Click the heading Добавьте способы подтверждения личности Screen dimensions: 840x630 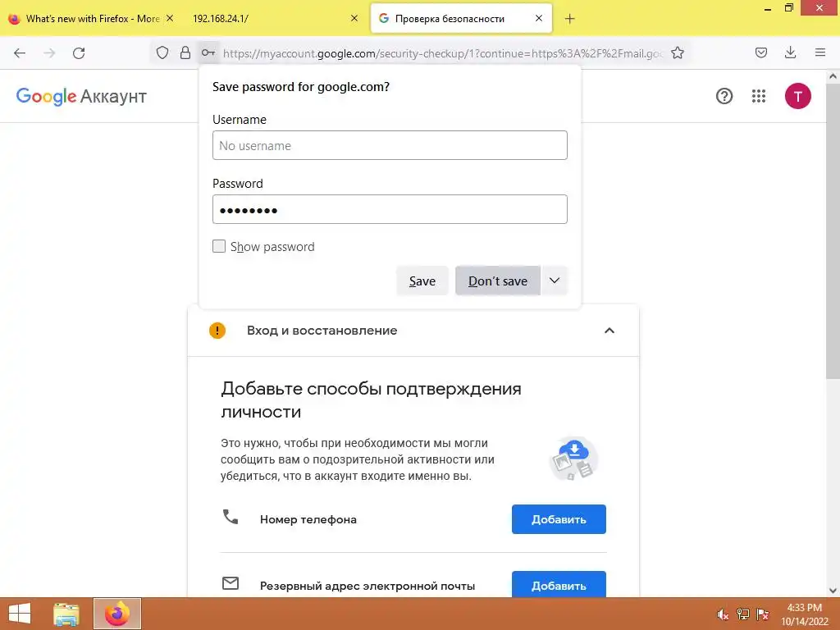tap(371, 400)
